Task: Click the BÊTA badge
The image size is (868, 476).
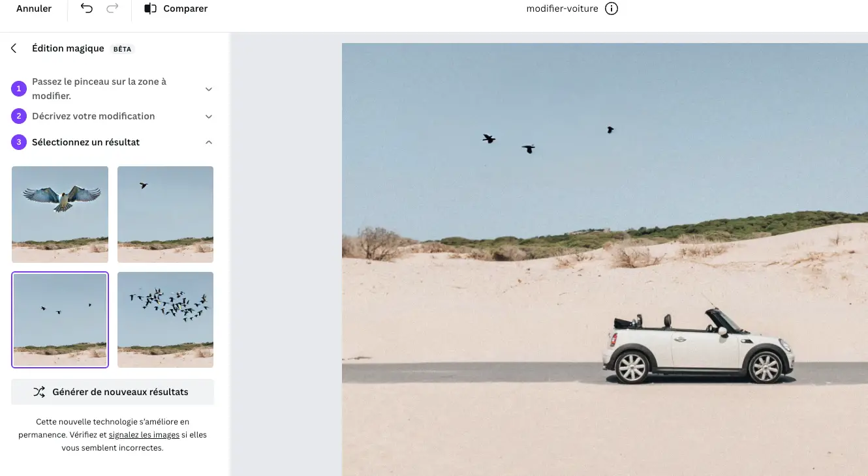Action: [123, 49]
